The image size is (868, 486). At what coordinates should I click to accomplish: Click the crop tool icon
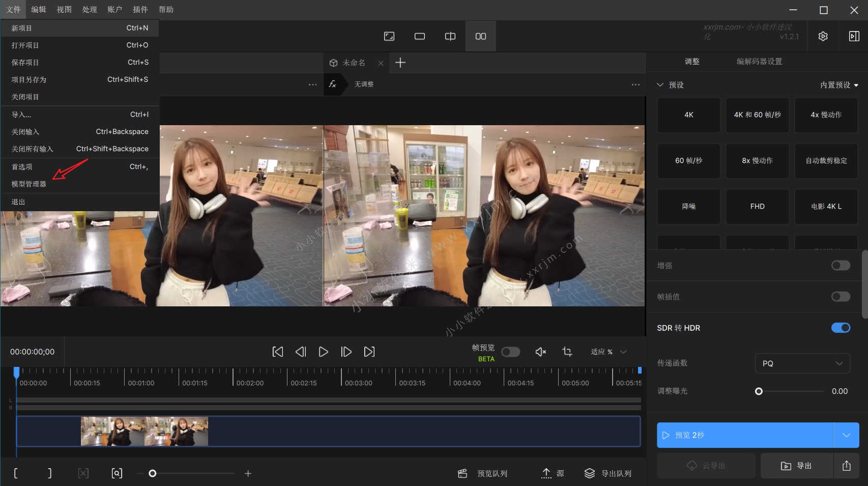[x=567, y=352]
